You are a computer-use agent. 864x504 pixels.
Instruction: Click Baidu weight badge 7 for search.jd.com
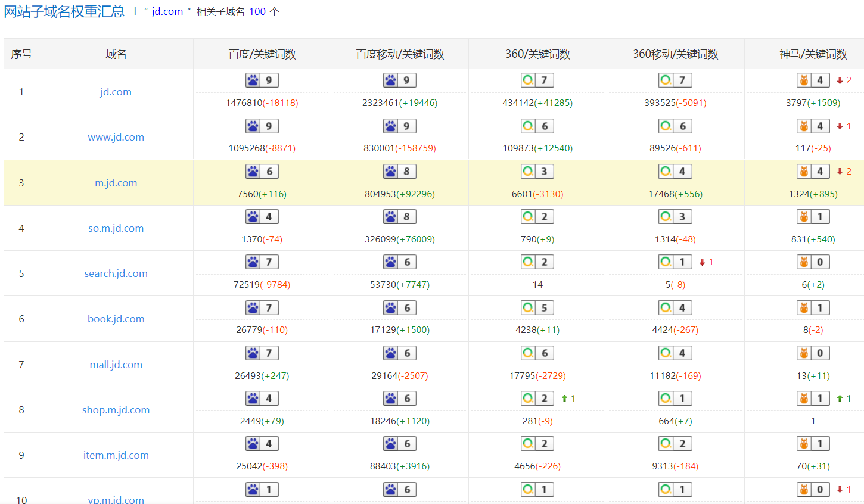pyautogui.click(x=262, y=262)
